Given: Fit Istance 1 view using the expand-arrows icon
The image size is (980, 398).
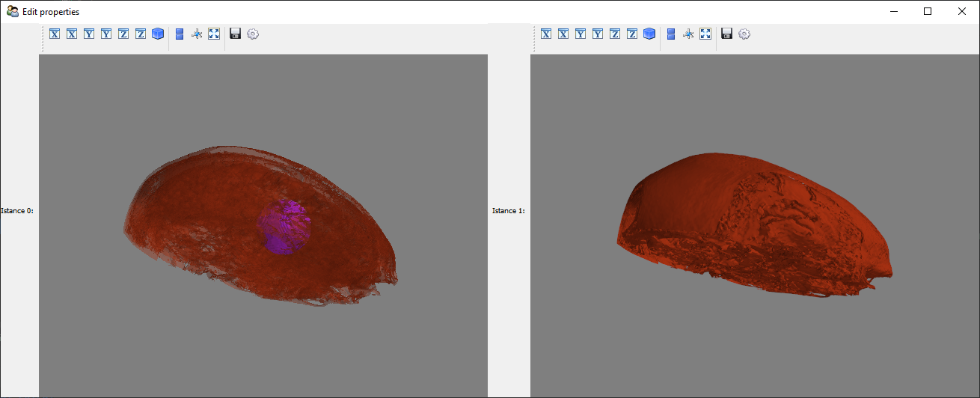Looking at the screenshot, I should 705,34.
